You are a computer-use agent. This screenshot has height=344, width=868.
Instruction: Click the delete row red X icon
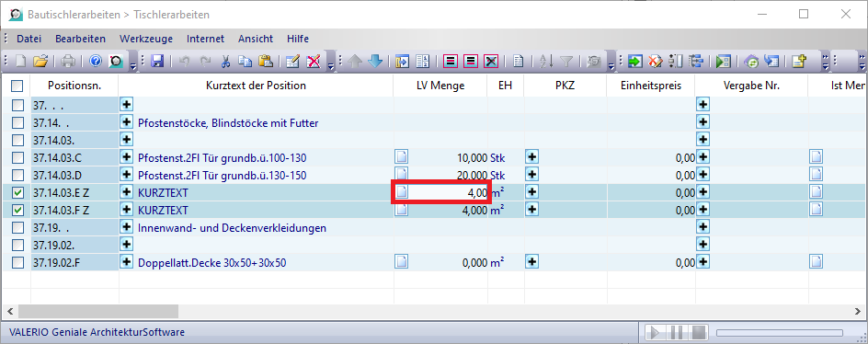(314, 62)
